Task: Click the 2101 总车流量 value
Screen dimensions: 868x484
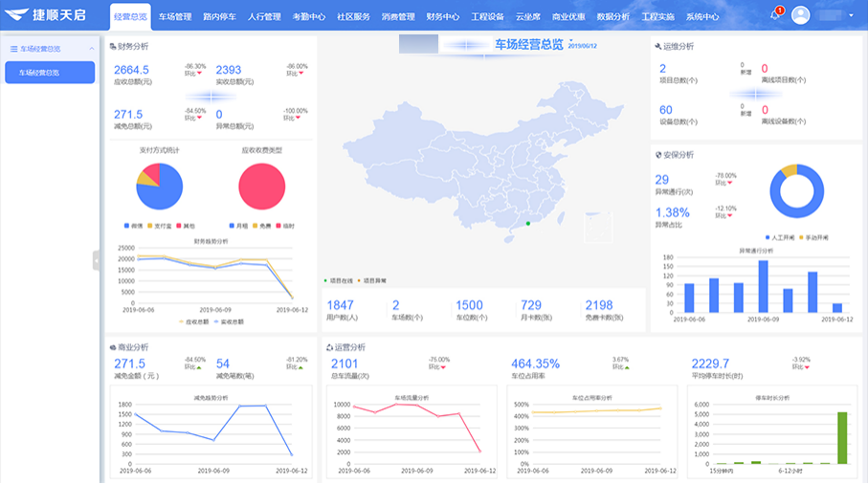Action: pyautogui.click(x=345, y=364)
